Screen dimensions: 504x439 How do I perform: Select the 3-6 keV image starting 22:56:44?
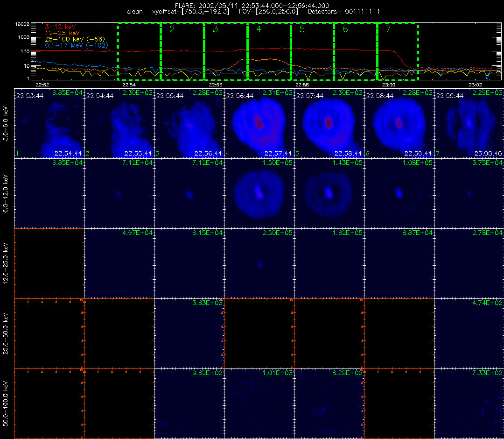coord(259,123)
